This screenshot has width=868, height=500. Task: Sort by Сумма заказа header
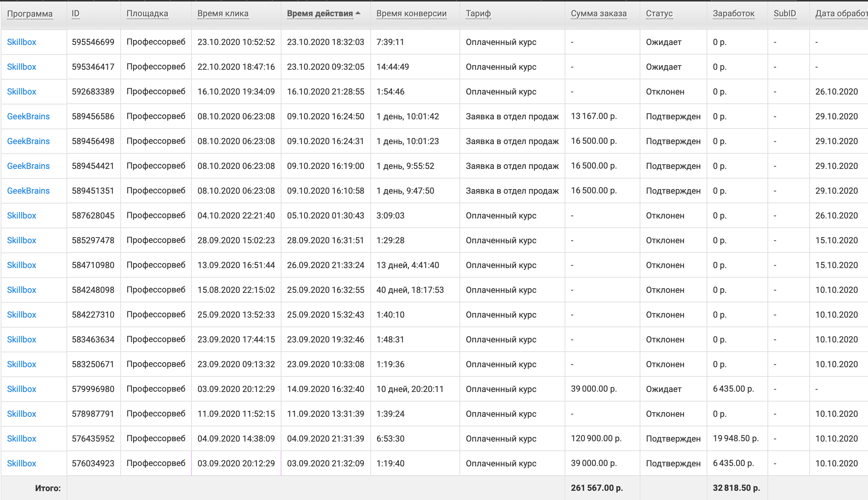(x=599, y=14)
